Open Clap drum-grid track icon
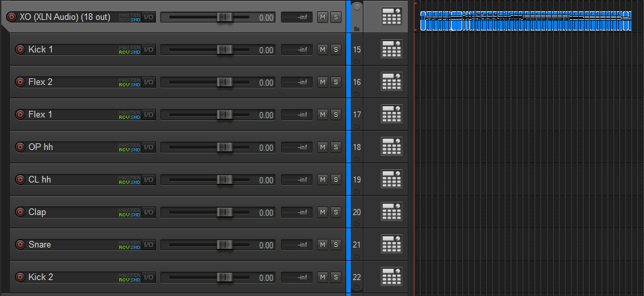This screenshot has width=644, height=296. [391, 212]
